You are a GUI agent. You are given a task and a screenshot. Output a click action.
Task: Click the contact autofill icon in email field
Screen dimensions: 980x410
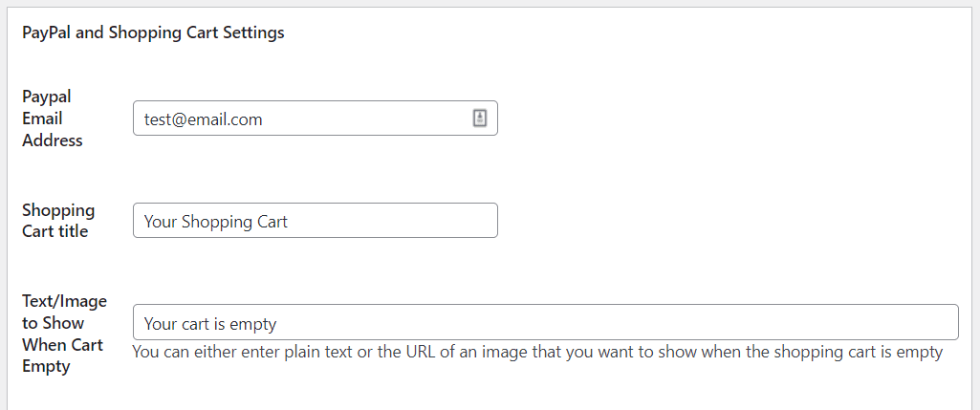click(x=480, y=118)
